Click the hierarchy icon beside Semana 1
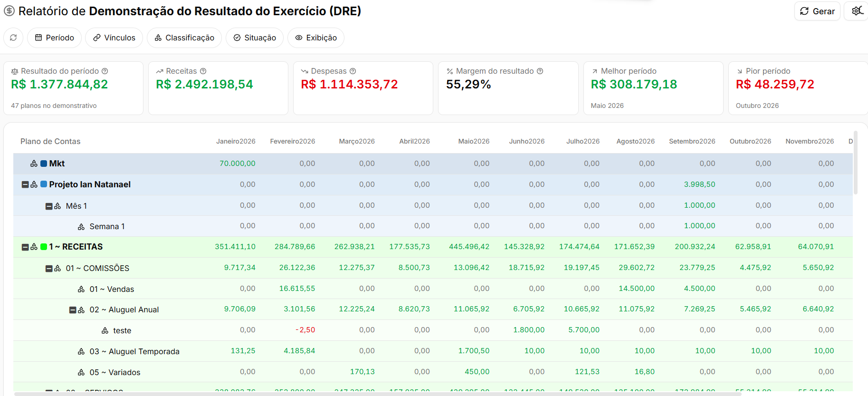868x396 pixels. (81, 227)
